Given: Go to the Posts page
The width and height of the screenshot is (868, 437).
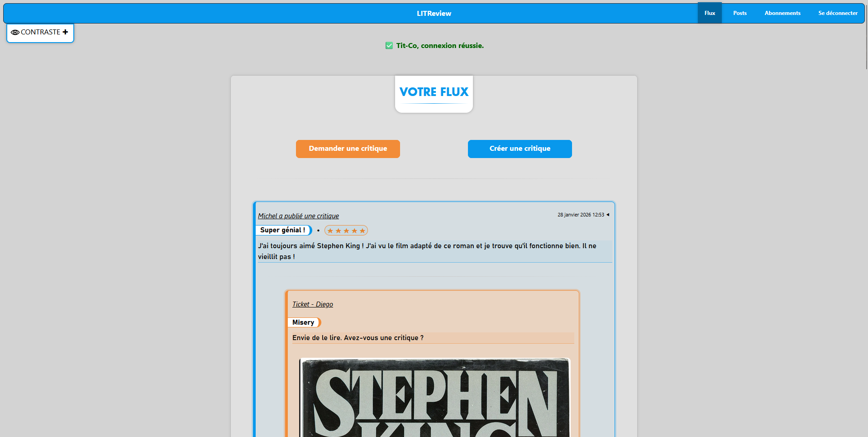Looking at the screenshot, I should (x=739, y=13).
